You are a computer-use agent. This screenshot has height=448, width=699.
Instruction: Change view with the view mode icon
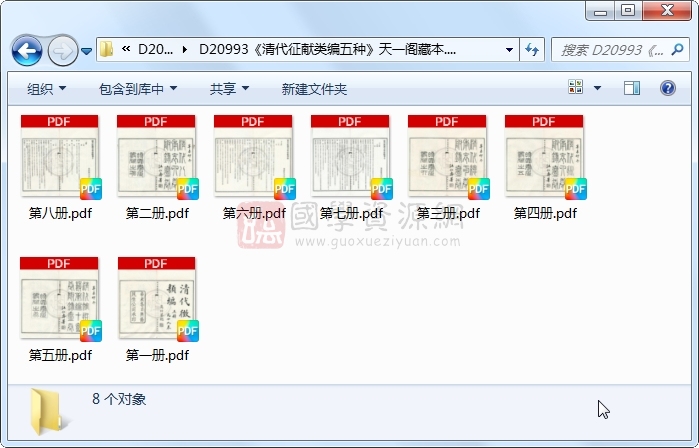(576, 87)
